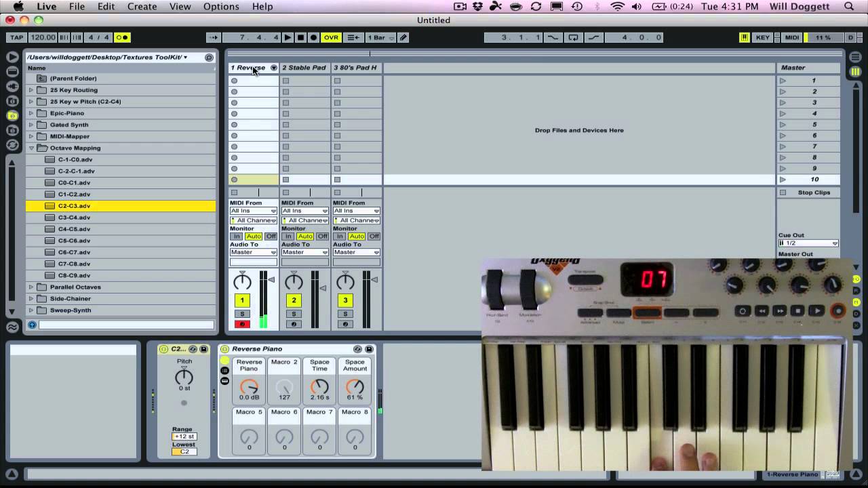Open the Options menu
The height and width of the screenshot is (488, 868).
tap(221, 6)
